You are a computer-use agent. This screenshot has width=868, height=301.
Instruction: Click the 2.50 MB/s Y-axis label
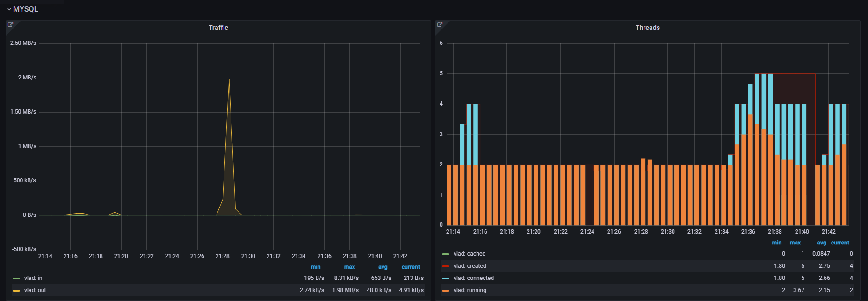23,43
